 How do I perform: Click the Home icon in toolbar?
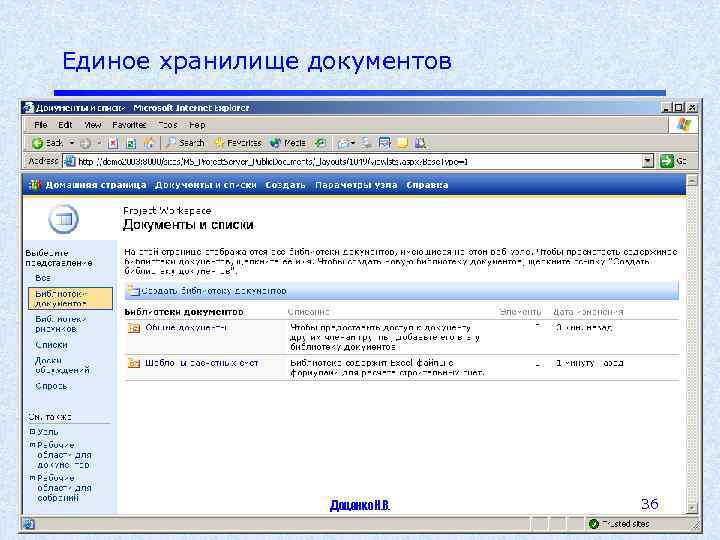click(x=149, y=144)
